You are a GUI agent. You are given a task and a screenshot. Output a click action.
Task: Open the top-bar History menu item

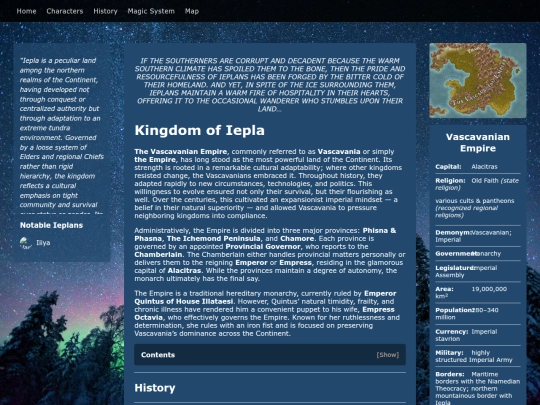(105, 11)
